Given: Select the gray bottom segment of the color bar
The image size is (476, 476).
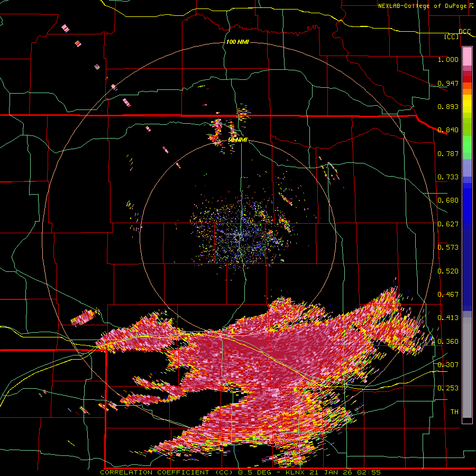Looking at the screenshot, I should (467, 368).
